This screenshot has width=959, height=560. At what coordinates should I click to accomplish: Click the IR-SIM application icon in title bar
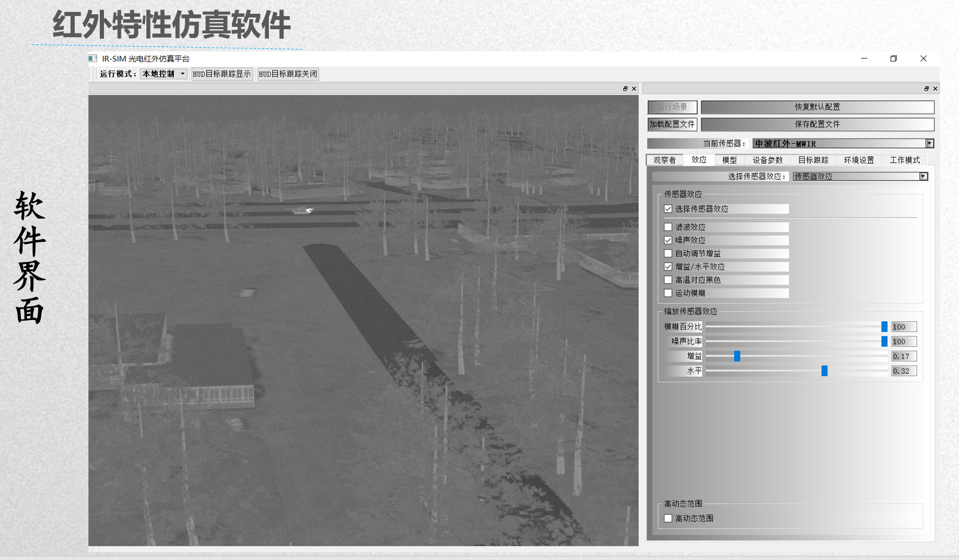click(x=93, y=59)
